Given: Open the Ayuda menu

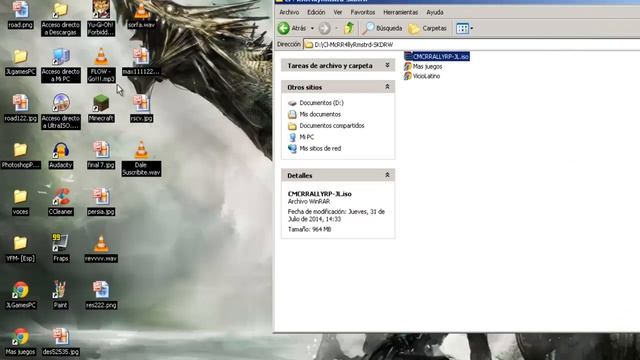Looking at the screenshot, I should click(435, 12).
